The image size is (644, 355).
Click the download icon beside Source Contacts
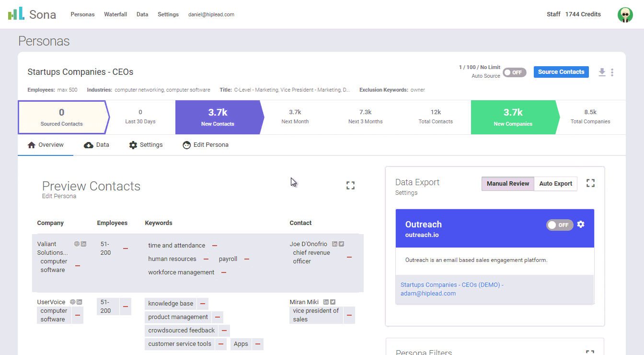pos(602,72)
